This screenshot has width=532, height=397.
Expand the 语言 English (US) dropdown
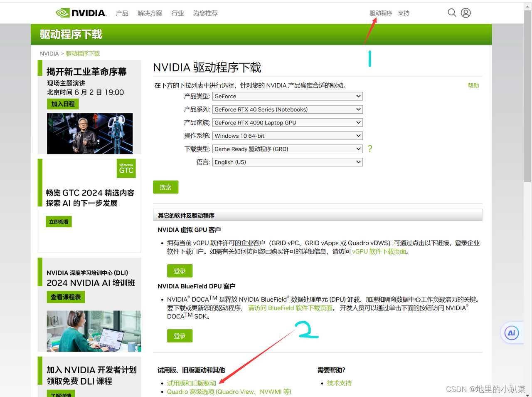(288, 162)
